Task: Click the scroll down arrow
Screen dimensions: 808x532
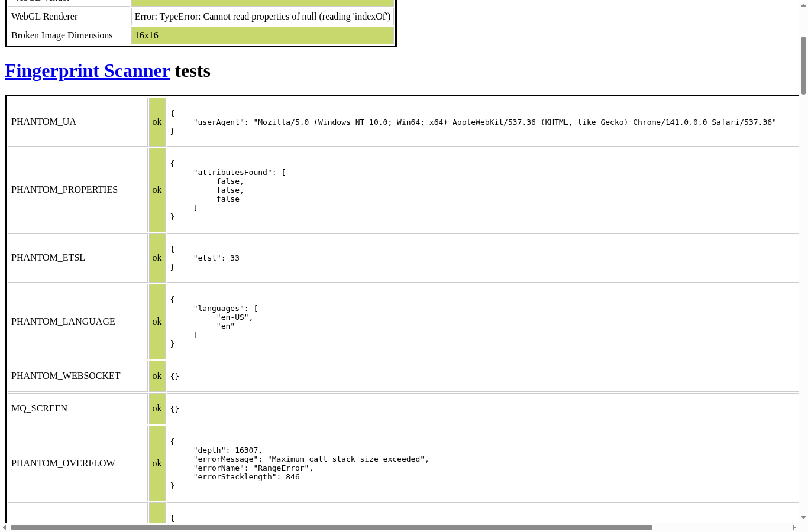Action: 803,518
